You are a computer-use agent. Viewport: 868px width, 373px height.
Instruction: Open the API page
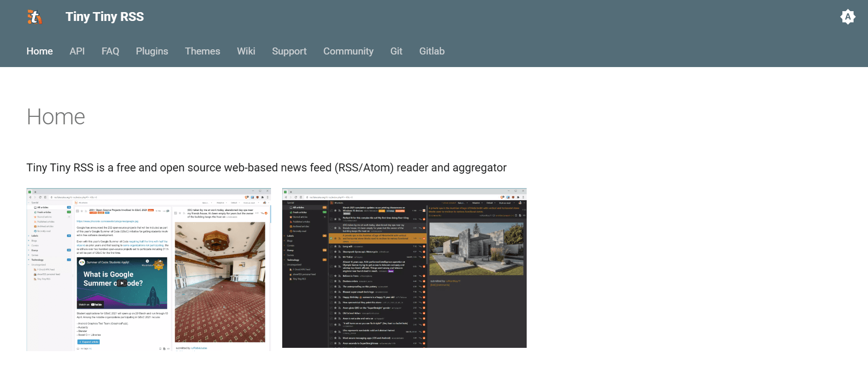point(77,51)
